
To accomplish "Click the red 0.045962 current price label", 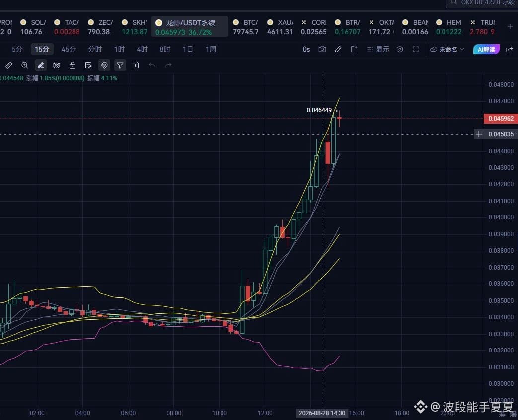I will [x=501, y=118].
